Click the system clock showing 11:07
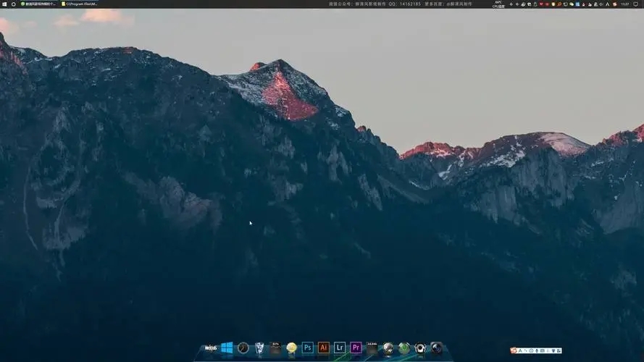Image resolution: width=644 pixels, height=362 pixels. coord(625,4)
